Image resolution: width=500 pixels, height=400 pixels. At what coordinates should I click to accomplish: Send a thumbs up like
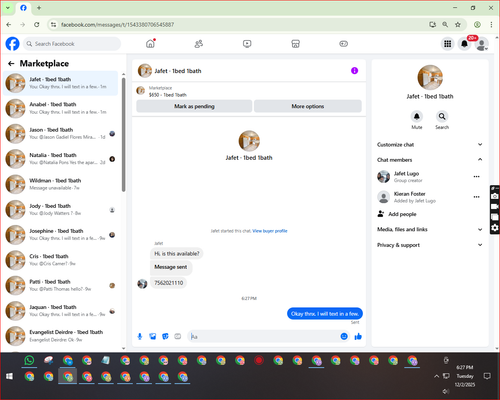[358, 336]
